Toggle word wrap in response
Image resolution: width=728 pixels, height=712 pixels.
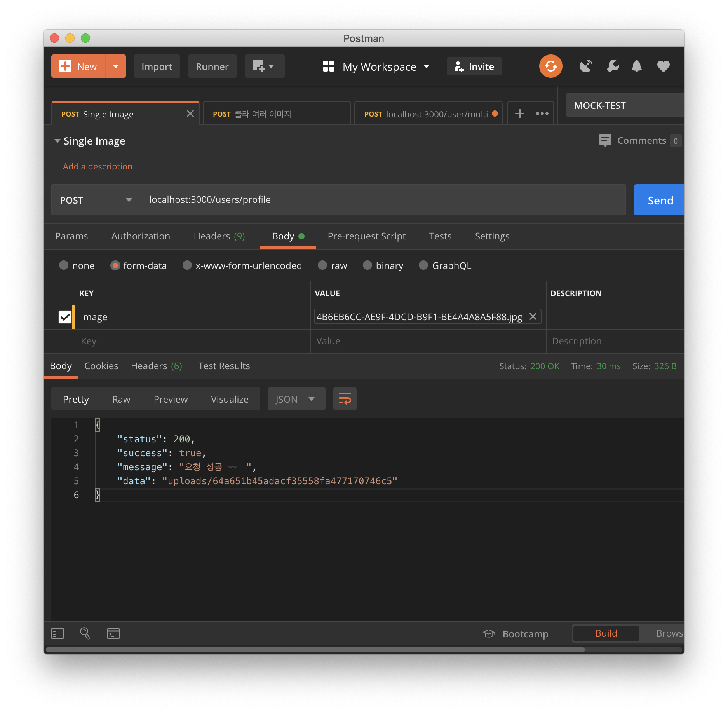(345, 399)
